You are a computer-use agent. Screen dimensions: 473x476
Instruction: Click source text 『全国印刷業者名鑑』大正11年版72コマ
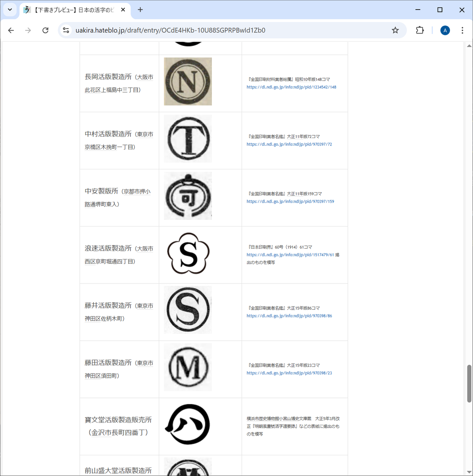(283, 136)
